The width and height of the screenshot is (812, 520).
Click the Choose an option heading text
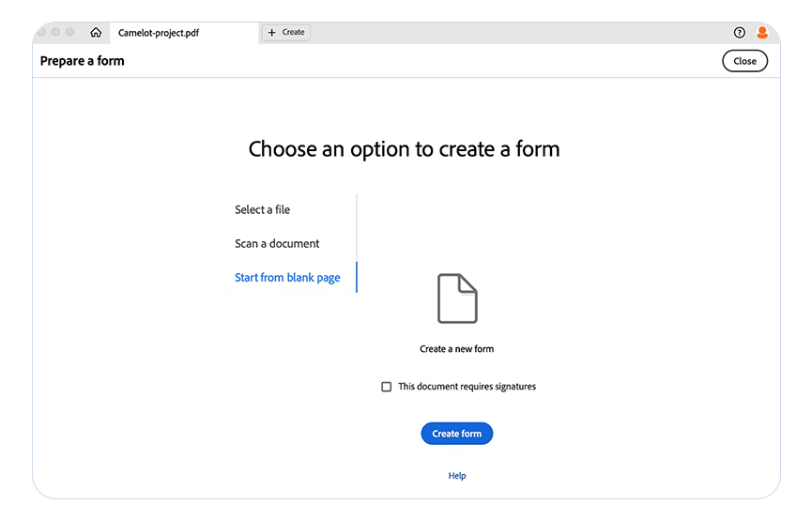click(x=404, y=149)
